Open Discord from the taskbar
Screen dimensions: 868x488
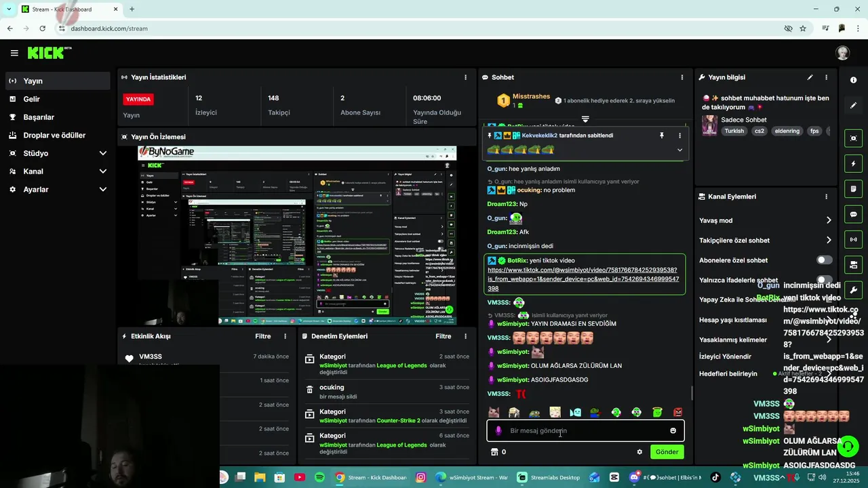coord(634,477)
